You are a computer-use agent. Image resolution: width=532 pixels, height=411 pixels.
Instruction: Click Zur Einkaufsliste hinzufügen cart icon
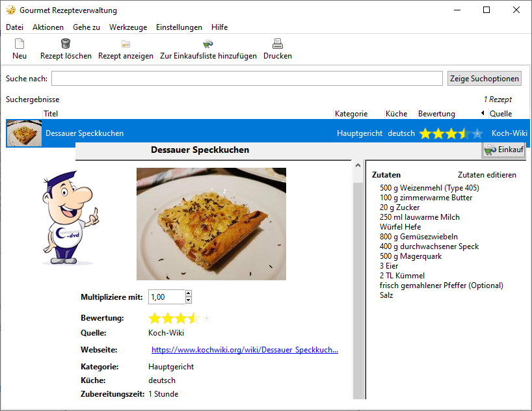click(208, 44)
